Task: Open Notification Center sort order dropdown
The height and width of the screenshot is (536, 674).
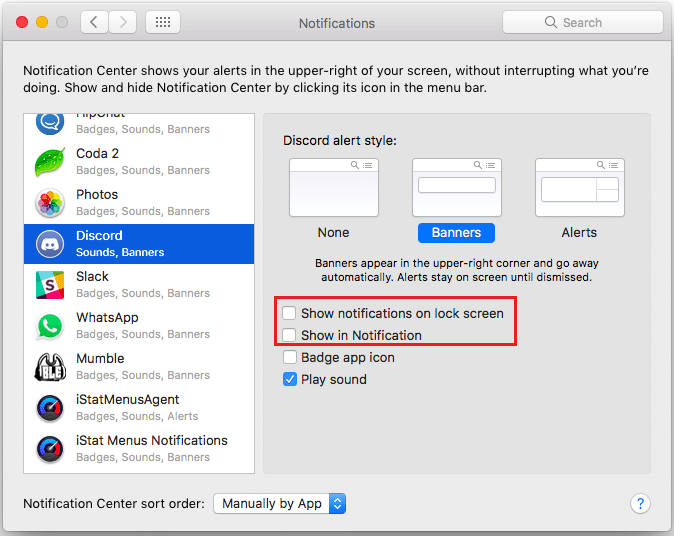Action: click(279, 504)
